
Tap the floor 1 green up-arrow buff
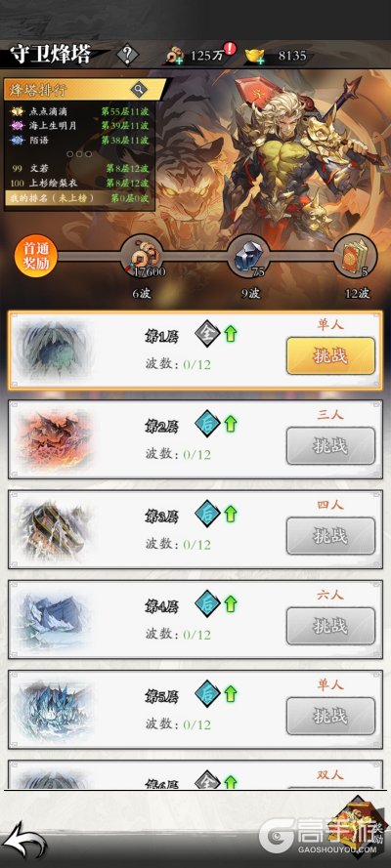231,334
